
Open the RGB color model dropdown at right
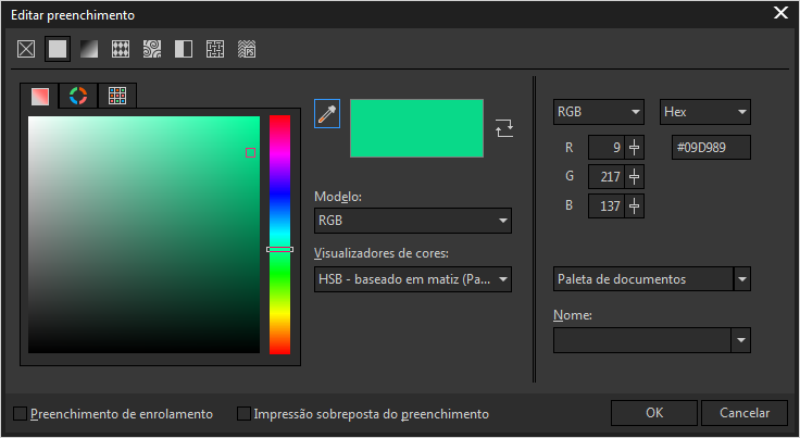point(598,112)
